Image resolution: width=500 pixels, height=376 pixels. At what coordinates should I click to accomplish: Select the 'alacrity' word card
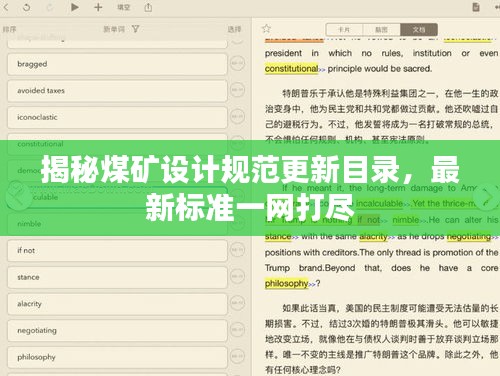(x=117, y=304)
